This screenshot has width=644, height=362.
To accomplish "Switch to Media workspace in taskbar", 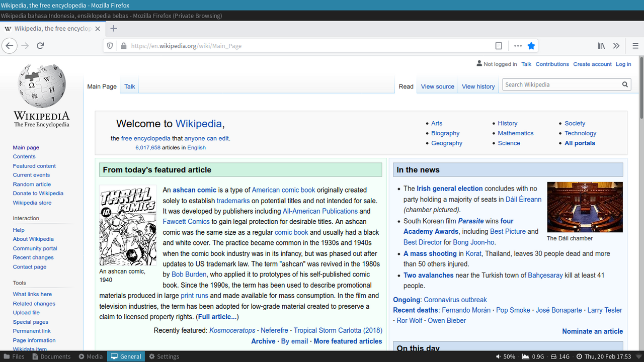I will click(x=91, y=356).
